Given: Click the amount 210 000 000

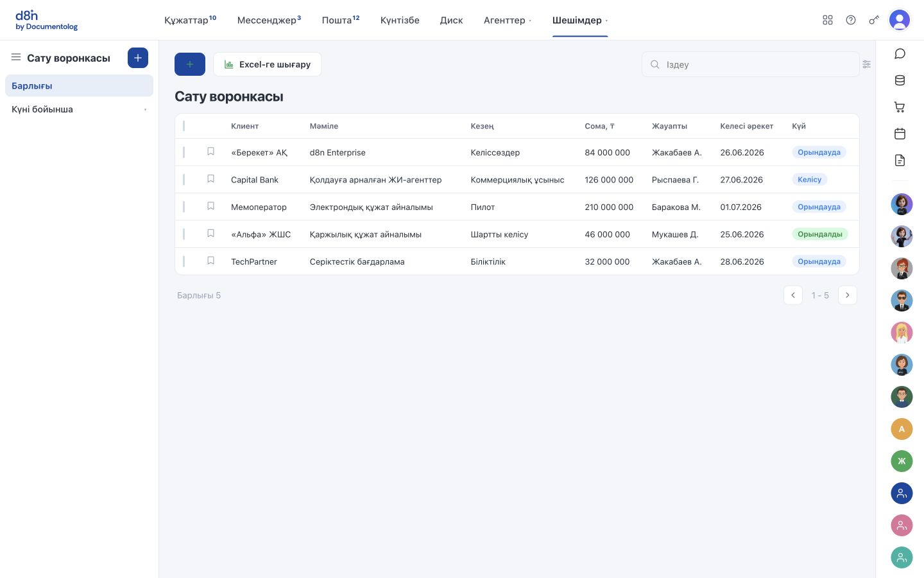Looking at the screenshot, I should point(609,207).
